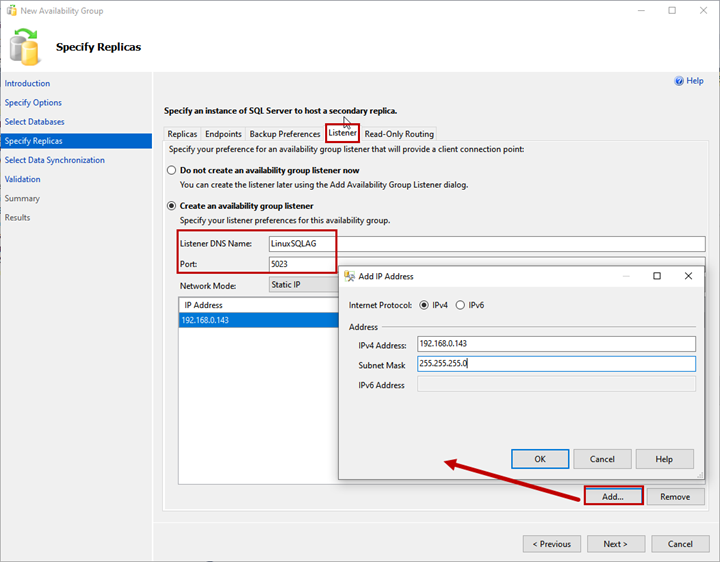This screenshot has height=562, width=720.
Task: Click Summary in the wizard sidebar
Action: pos(22,198)
